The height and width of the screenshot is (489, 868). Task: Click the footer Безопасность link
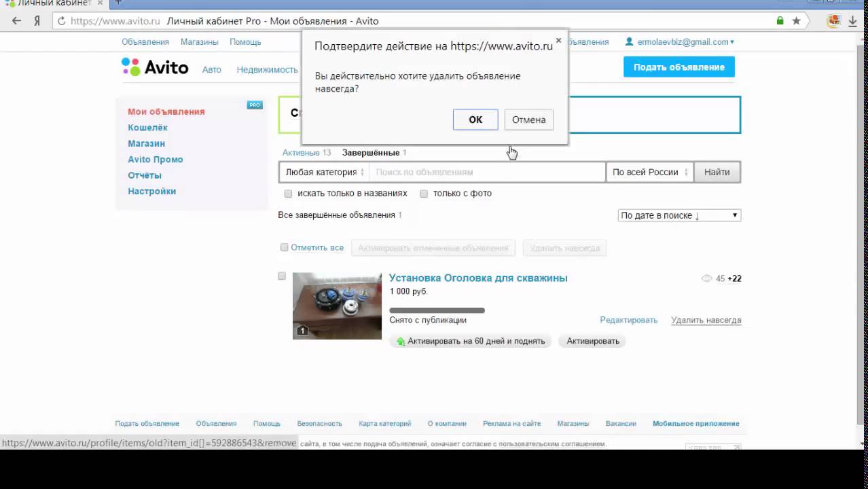pyautogui.click(x=320, y=423)
